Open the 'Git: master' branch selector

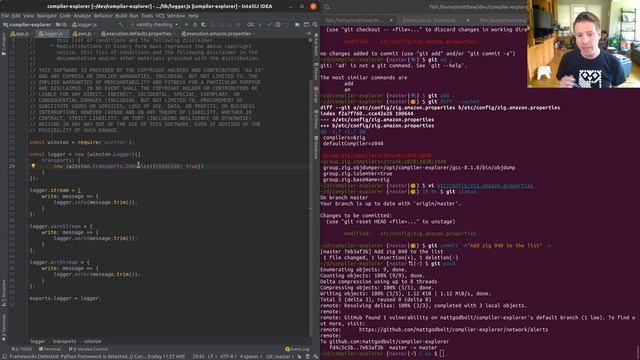point(279,356)
